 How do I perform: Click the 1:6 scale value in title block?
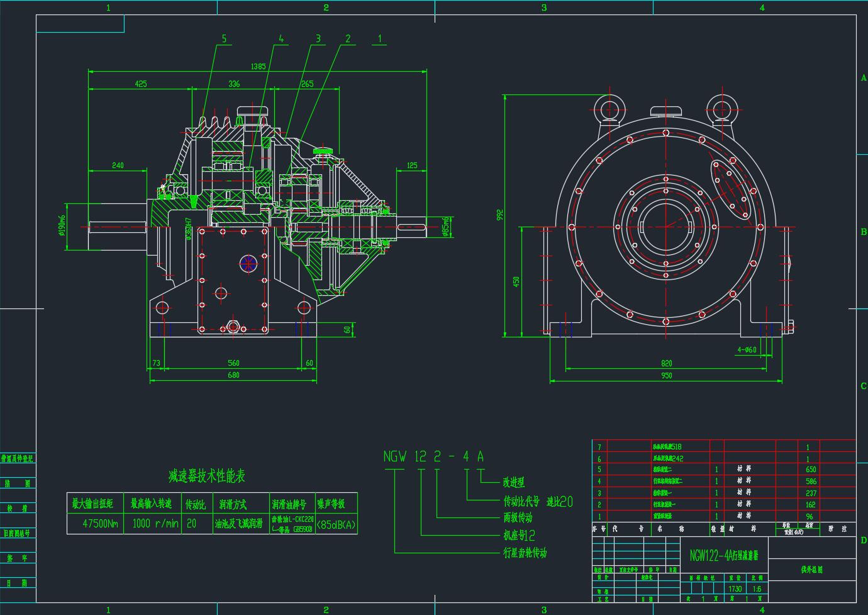coord(756,589)
